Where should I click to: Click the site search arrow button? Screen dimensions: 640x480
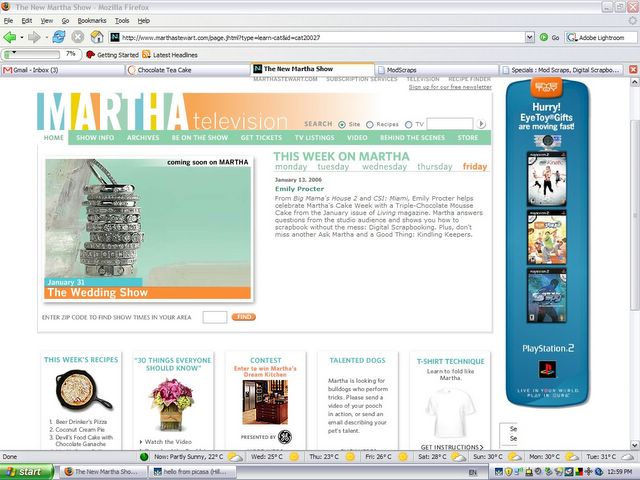pos(481,124)
